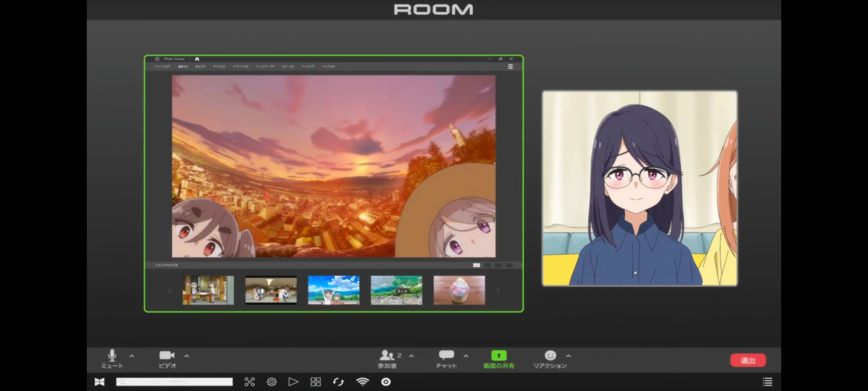868x391 pixels.
Task: Click the play triangle taskbar icon
Action: tap(294, 382)
